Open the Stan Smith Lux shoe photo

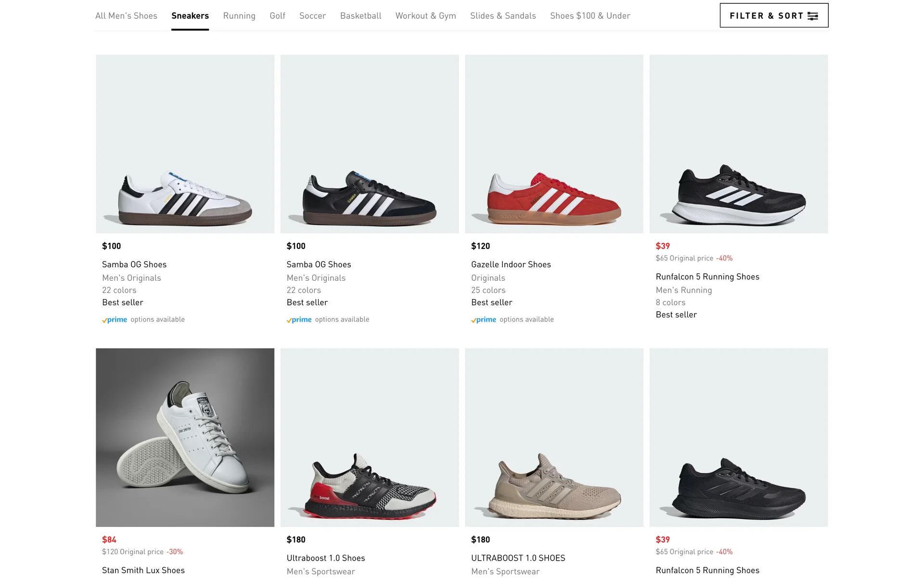point(185,437)
